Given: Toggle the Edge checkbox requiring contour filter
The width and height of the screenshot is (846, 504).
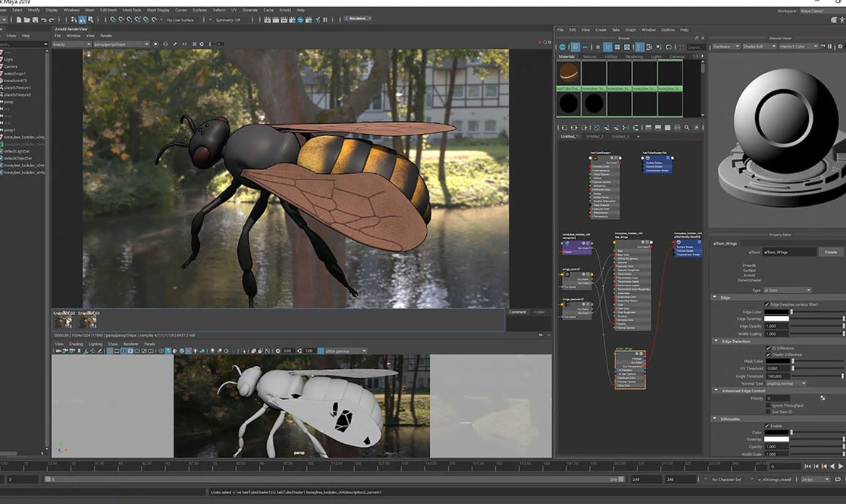Looking at the screenshot, I should pos(767,304).
